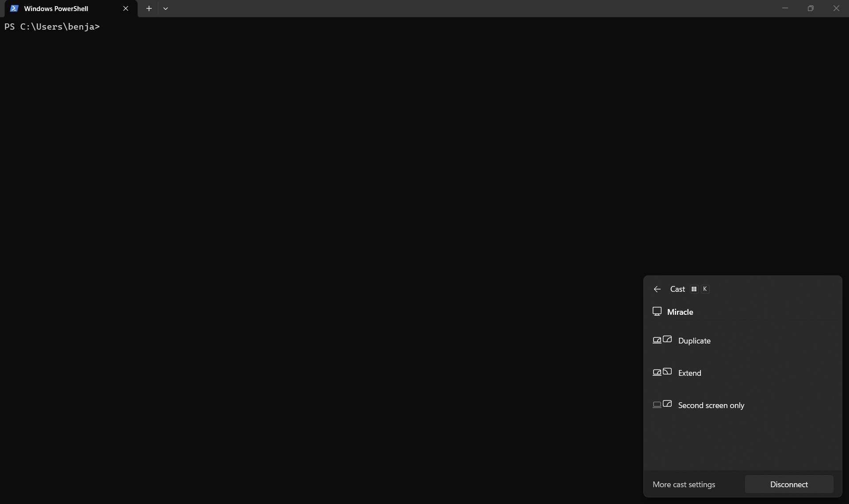Open More cast settings link

[684, 485]
